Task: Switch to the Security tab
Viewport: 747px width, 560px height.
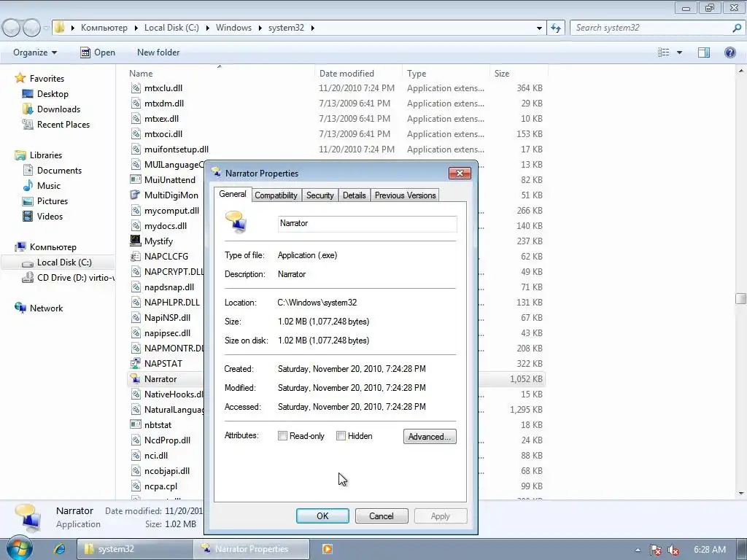Action: pos(320,195)
